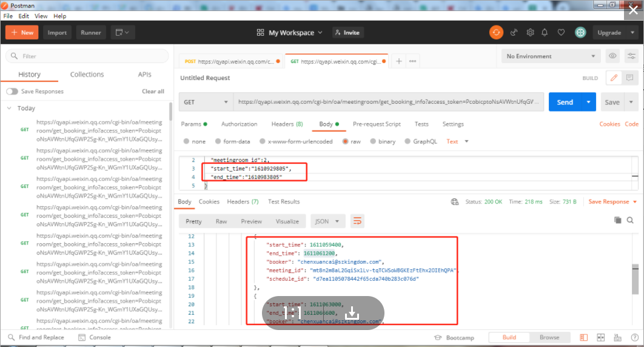Image resolution: width=644 pixels, height=347 pixels.
Task: Click Find and Replace magnifier icon
Action: (x=11, y=337)
